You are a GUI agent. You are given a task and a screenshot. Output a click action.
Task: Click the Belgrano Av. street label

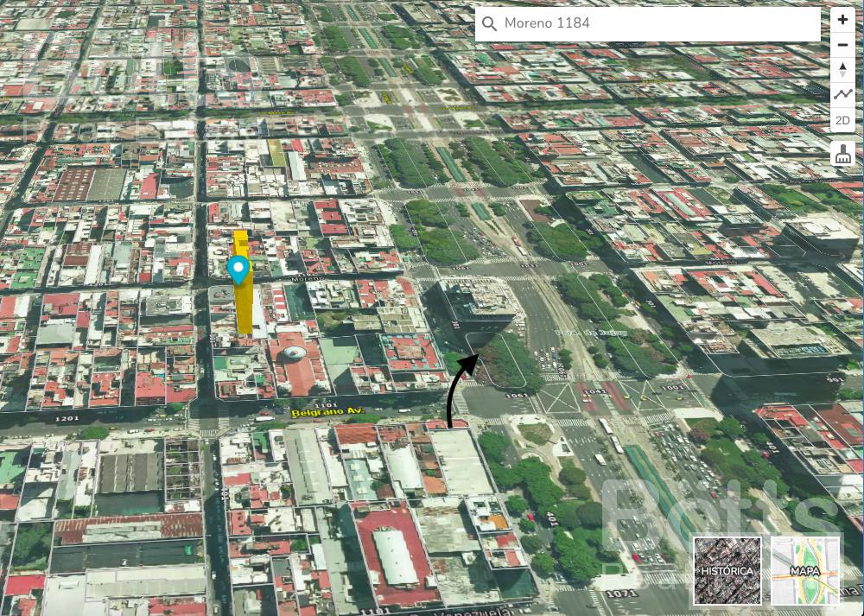coord(323,413)
